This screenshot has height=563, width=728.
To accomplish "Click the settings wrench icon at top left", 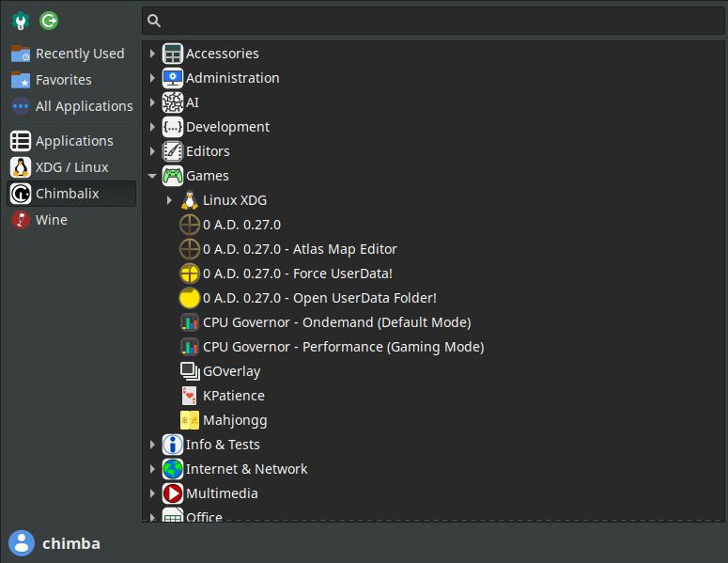I will (21, 20).
